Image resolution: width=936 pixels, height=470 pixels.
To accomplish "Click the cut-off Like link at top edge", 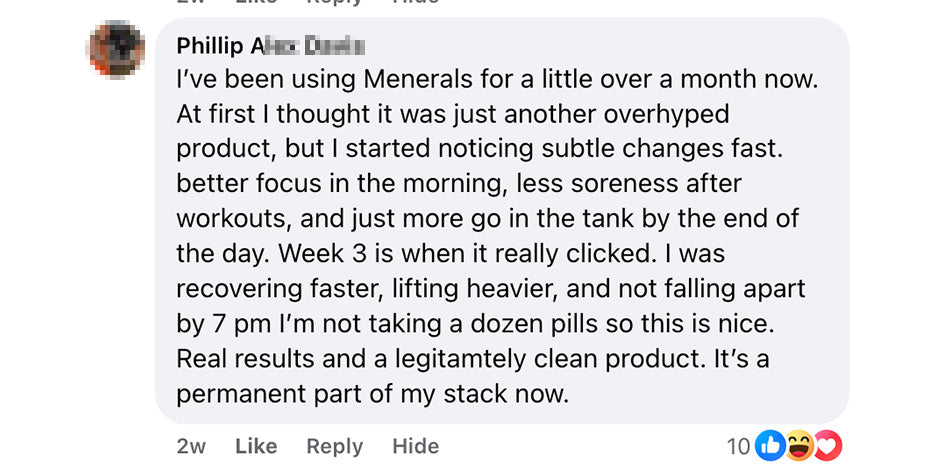I will 256,3.
